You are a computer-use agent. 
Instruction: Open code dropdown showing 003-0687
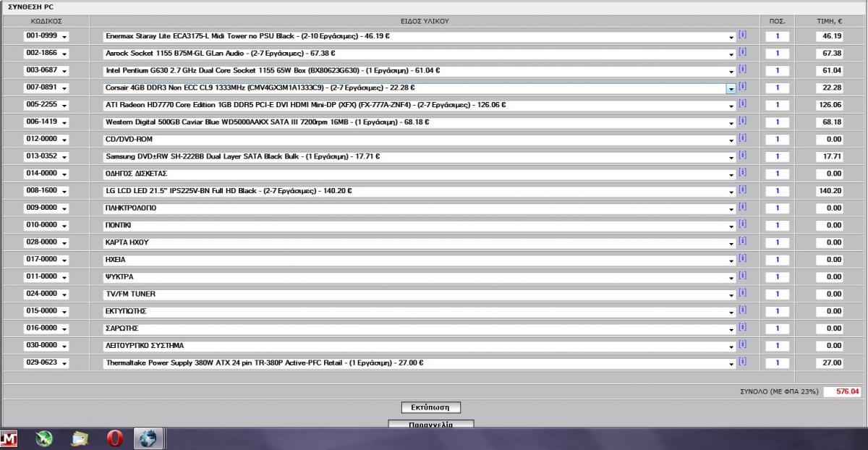tap(46, 71)
